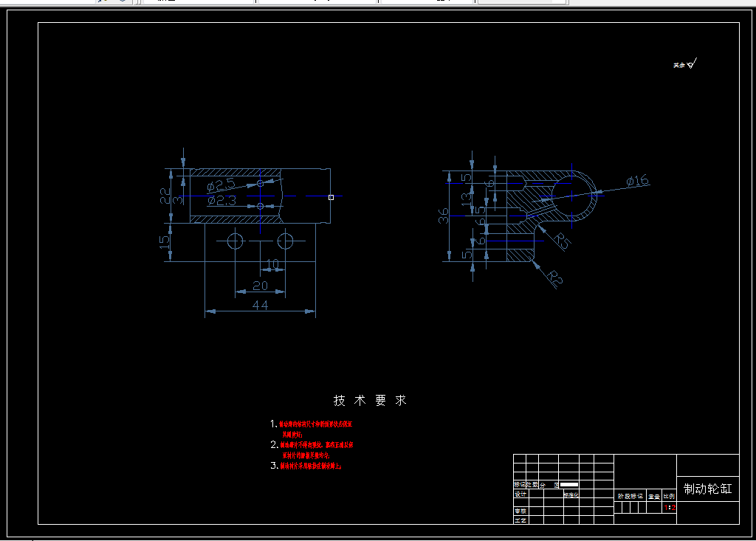Select the small ø2.3 hole circle
The height and width of the screenshot is (541, 756).
tap(261, 207)
